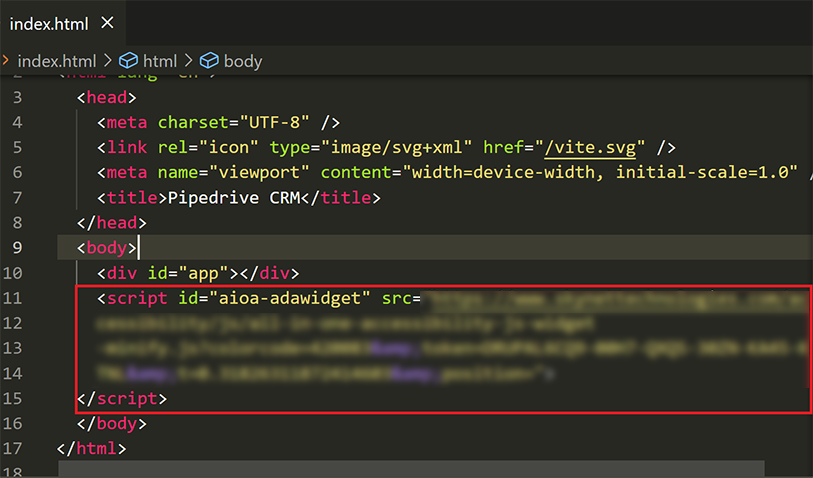Click the HTML file icon in breadcrumbs

tap(4, 61)
